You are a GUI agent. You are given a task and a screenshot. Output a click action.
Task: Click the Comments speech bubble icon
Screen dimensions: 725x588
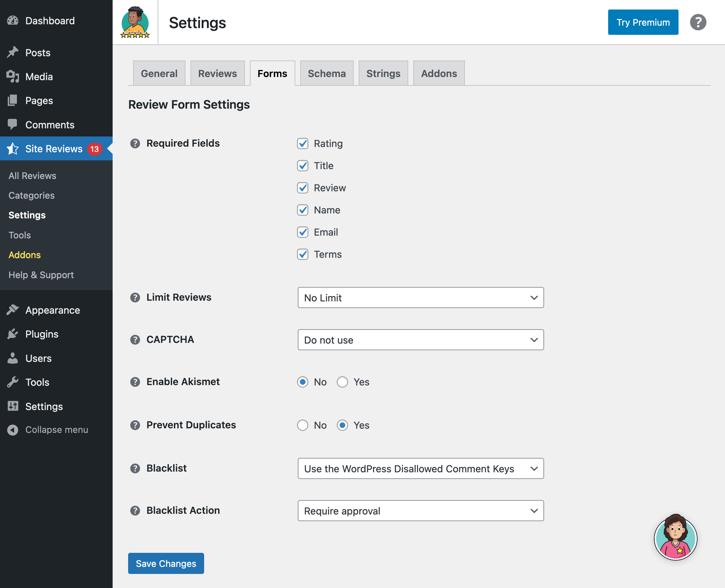click(13, 124)
